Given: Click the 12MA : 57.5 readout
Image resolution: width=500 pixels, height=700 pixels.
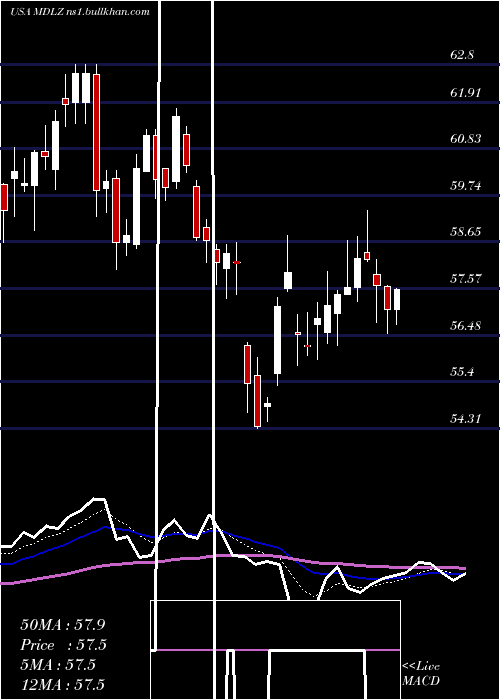Looking at the screenshot, I should [62, 684].
